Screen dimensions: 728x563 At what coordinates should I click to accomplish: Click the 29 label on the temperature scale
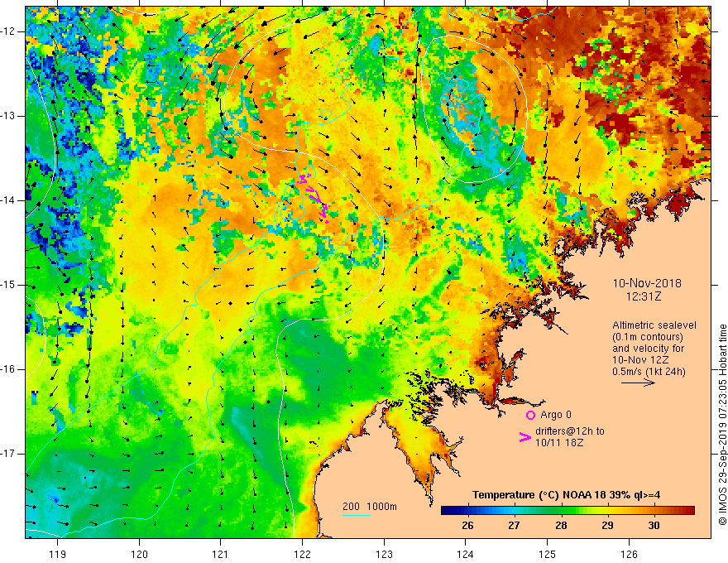607,526
